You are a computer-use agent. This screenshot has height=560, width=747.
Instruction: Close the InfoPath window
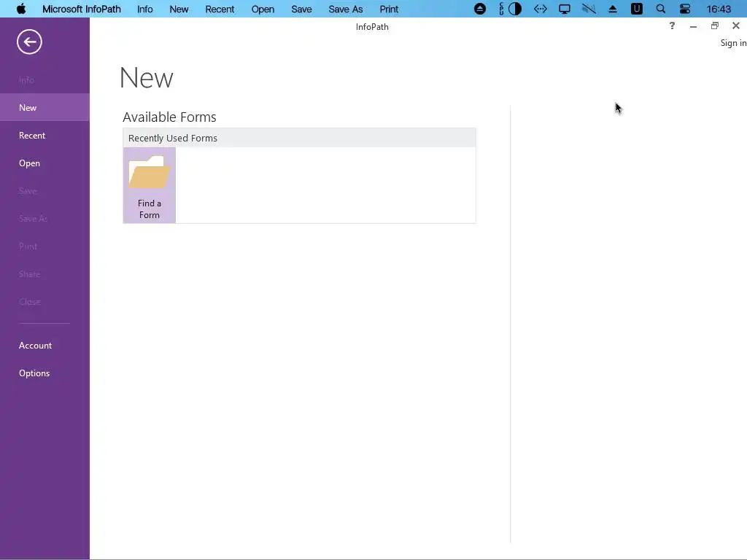(736, 26)
